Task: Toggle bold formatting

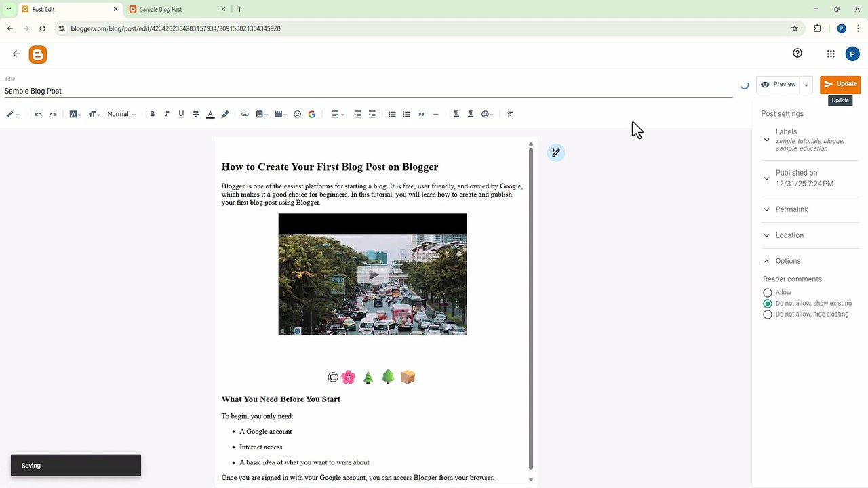Action: click(152, 114)
